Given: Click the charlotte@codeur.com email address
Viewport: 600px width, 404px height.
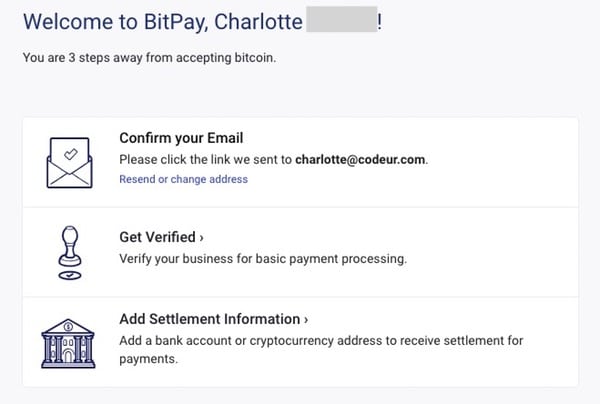Looking at the screenshot, I should pos(361,159).
